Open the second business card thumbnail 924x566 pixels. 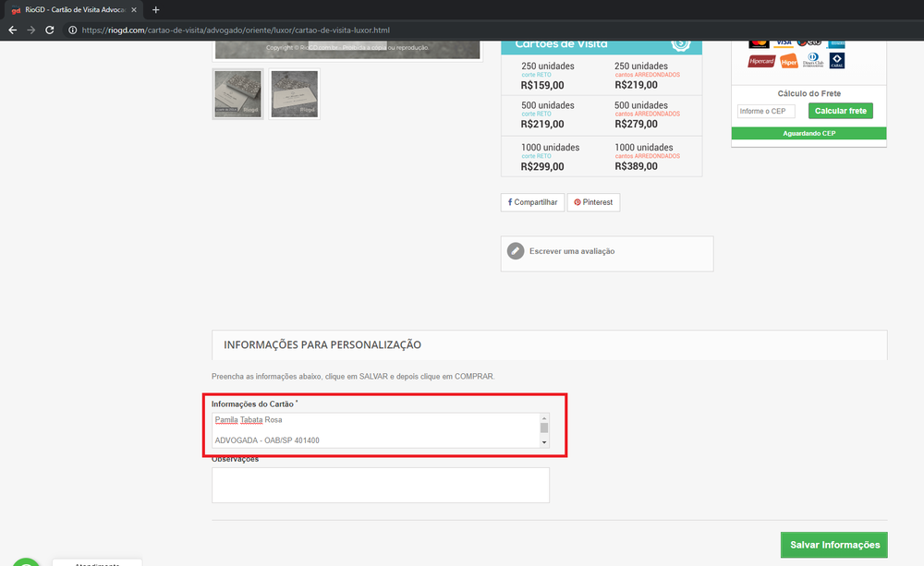point(294,93)
